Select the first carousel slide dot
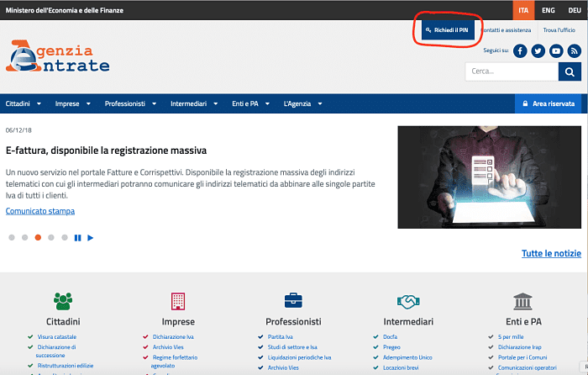The width and height of the screenshot is (588, 375). tap(12, 238)
